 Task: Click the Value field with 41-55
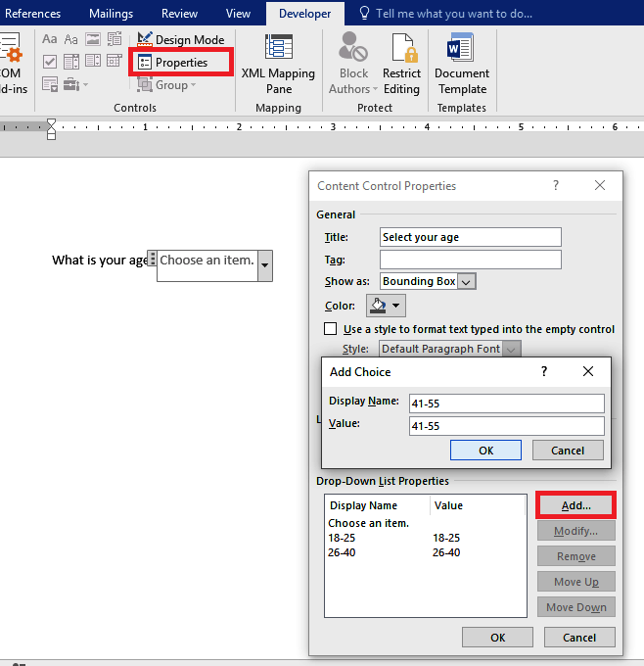506,426
